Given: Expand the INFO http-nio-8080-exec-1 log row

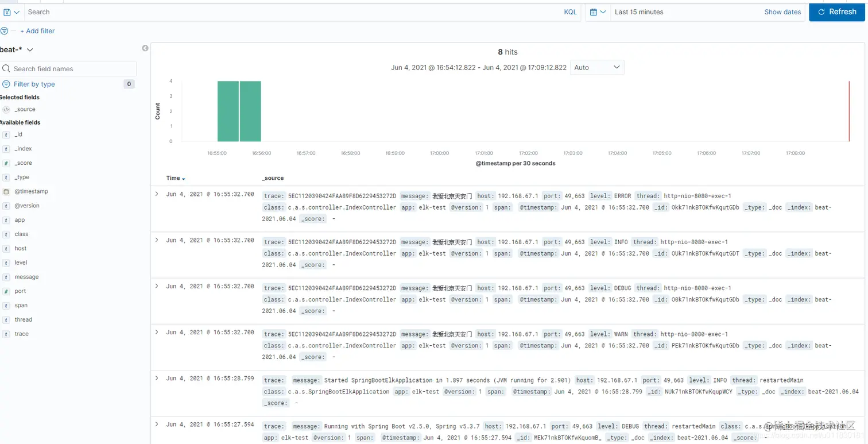Looking at the screenshot, I should pos(157,240).
